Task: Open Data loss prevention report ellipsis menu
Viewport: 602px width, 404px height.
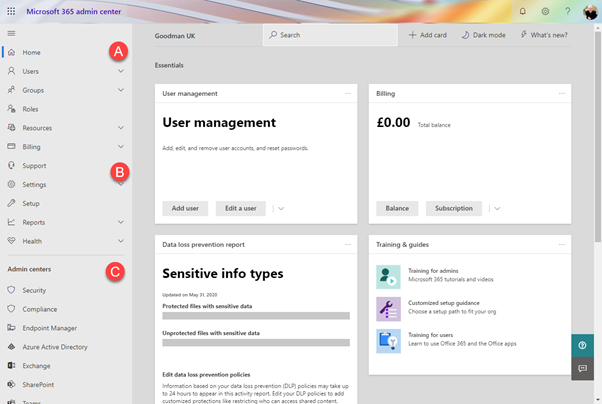Action: (348, 244)
